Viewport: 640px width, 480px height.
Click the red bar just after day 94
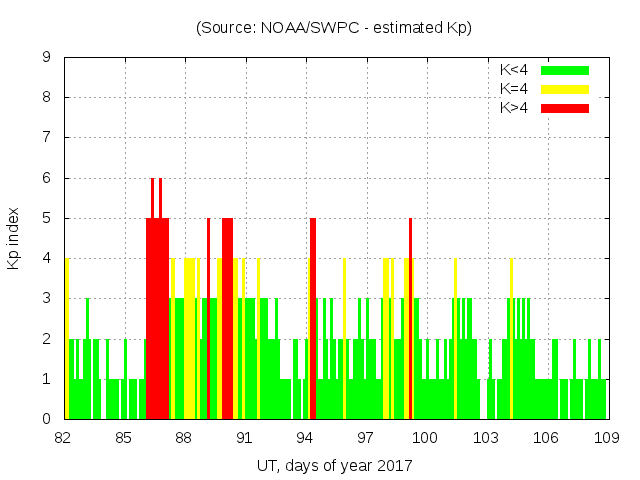pyautogui.click(x=313, y=320)
